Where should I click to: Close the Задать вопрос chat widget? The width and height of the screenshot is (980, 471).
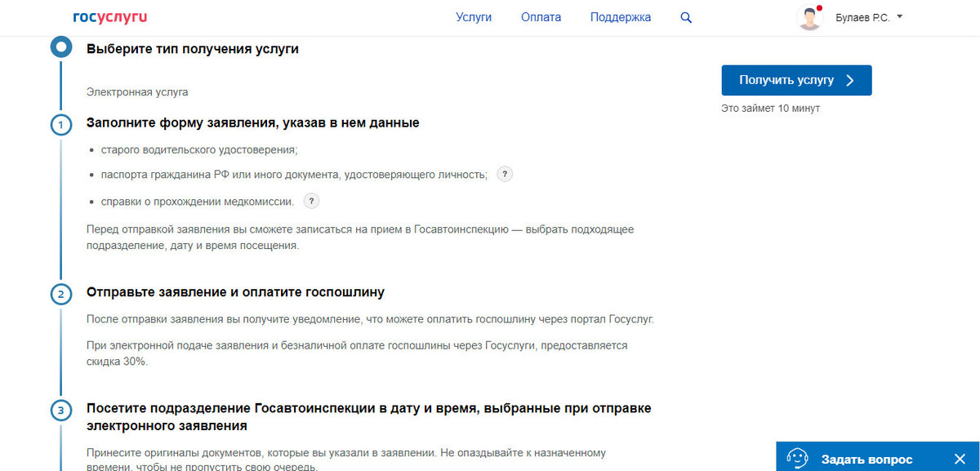[960, 459]
